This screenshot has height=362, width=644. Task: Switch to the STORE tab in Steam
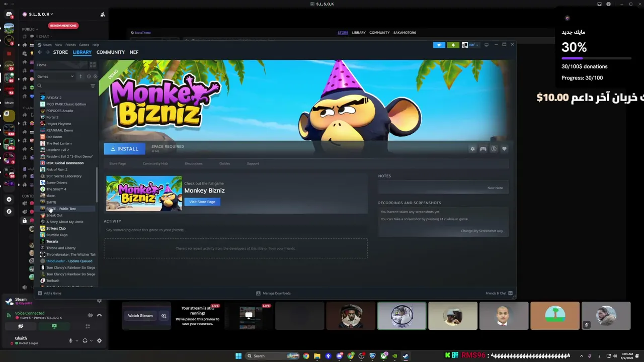(x=60, y=52)
